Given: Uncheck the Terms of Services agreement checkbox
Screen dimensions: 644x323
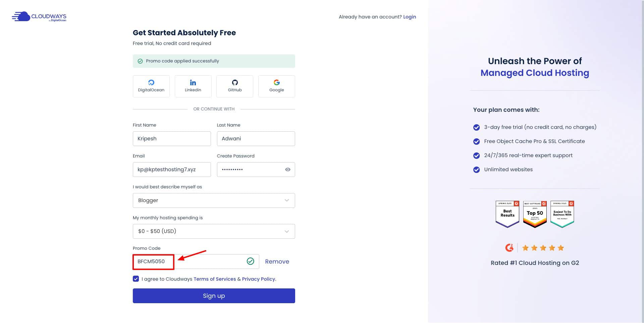Looking at the screenshot, I should pyautogui.click(x=136, y=279).
